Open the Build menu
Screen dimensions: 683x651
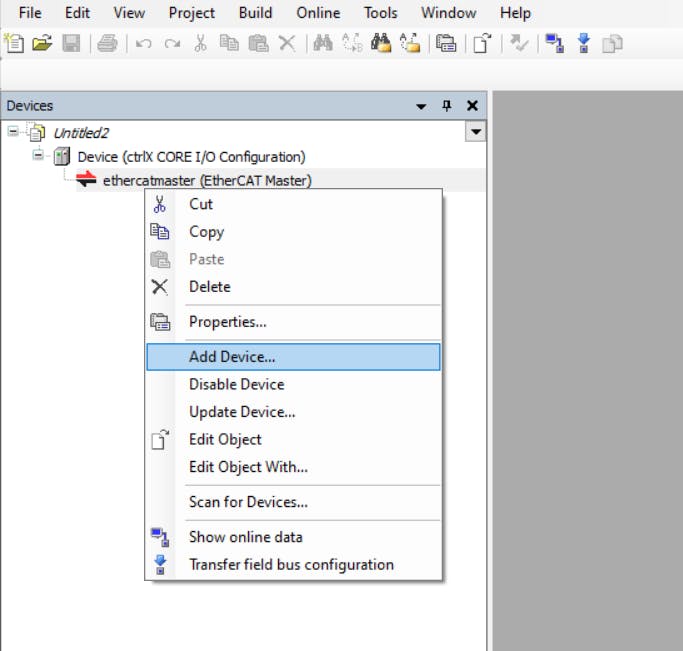[256, 13]
